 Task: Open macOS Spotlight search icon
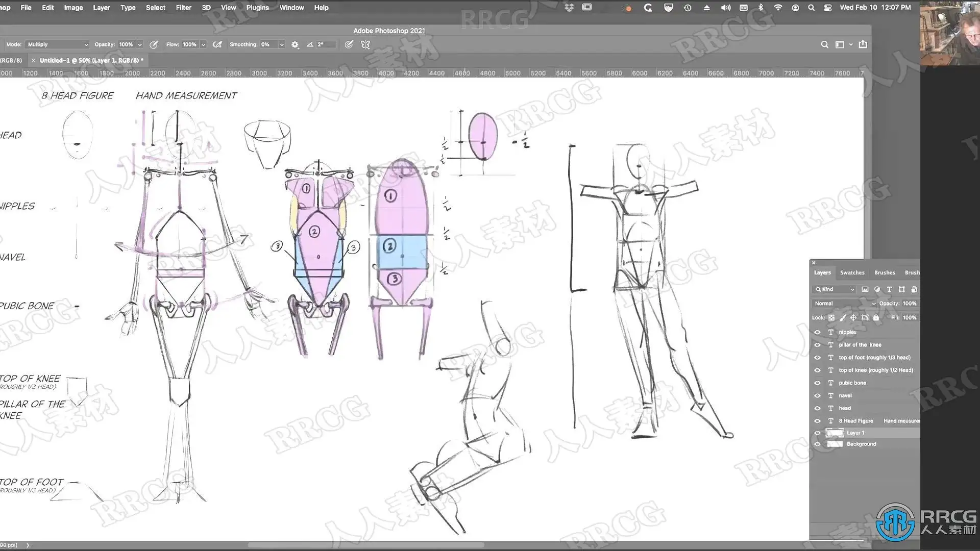coord(811,8)
